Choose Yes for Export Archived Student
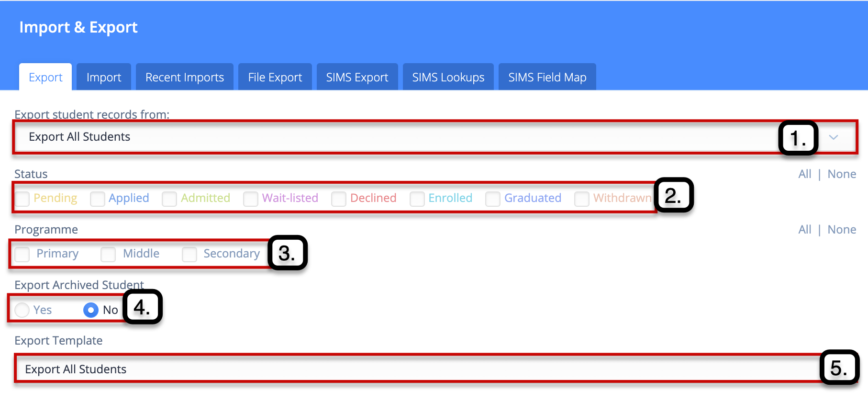Viewport: 868px width, 402px height. (x=22, y=310)
